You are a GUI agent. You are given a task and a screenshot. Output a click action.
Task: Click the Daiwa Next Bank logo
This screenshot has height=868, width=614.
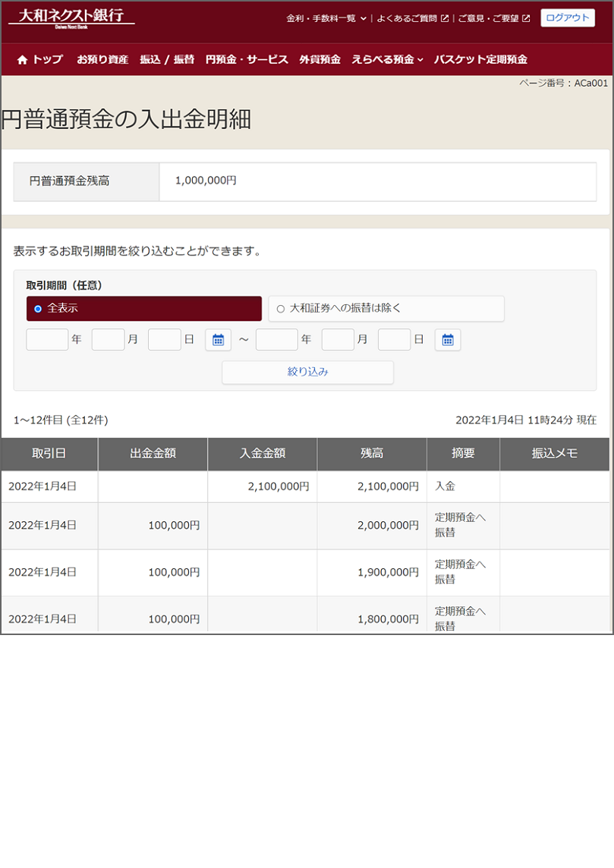tap(71, 18)
